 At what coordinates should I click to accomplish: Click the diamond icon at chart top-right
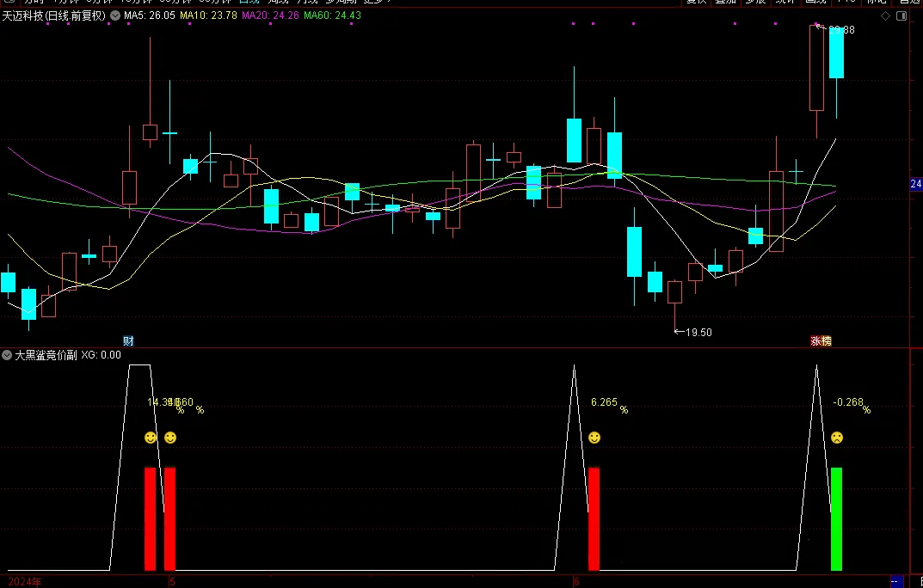pyautogui.click(x=885, y=15)
